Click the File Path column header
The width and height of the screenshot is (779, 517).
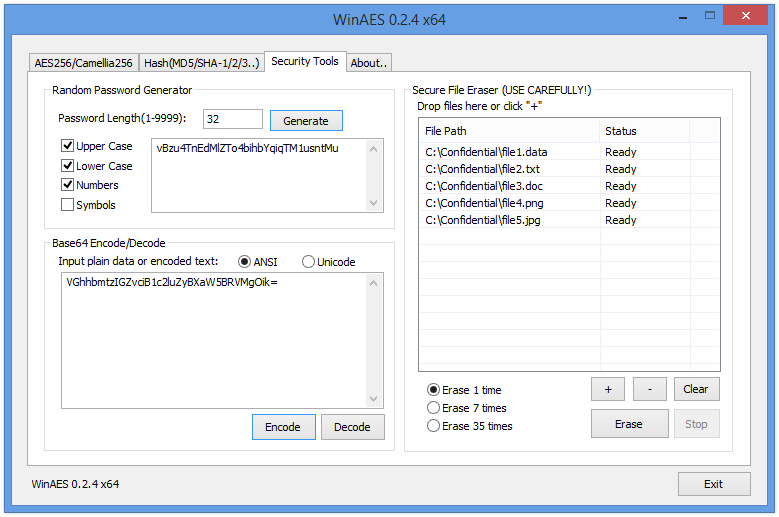point(510,131)
